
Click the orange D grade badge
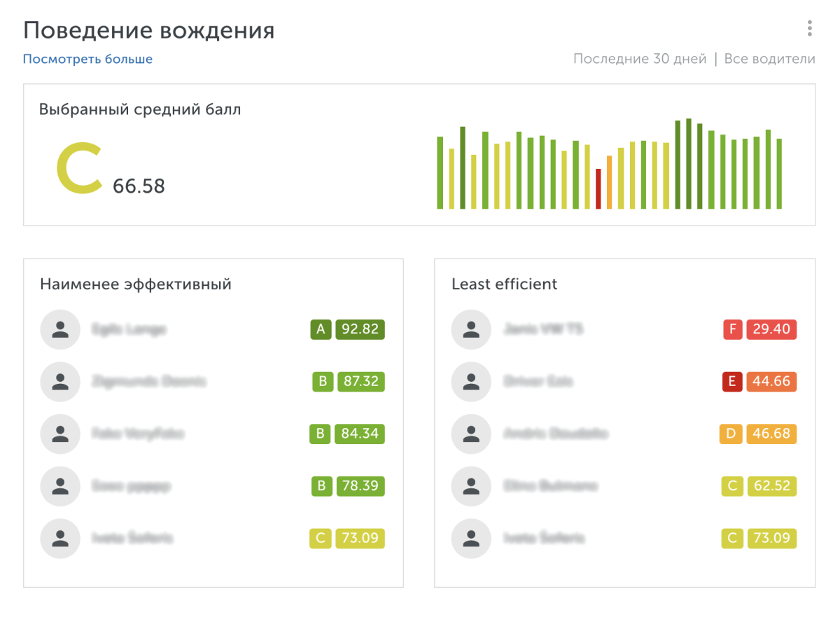tap(731, 434)
